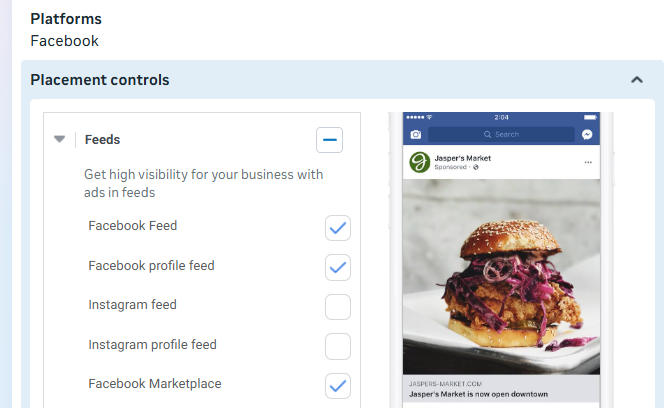Disable the Facebook profile feed placement

338,267
